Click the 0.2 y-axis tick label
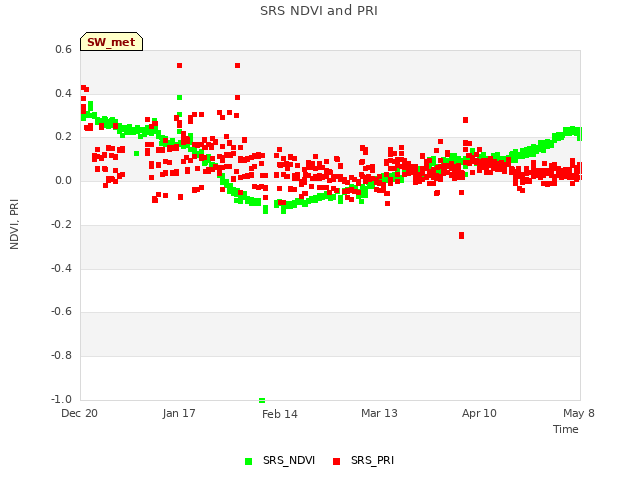The height and width of the screenshot is (480, 640). point(63,137)
